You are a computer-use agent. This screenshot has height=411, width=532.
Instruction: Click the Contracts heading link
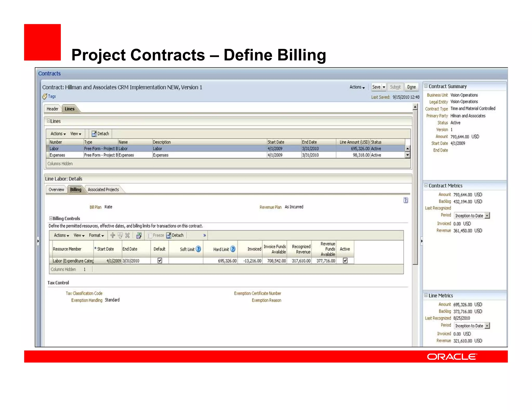click(49, 74)
